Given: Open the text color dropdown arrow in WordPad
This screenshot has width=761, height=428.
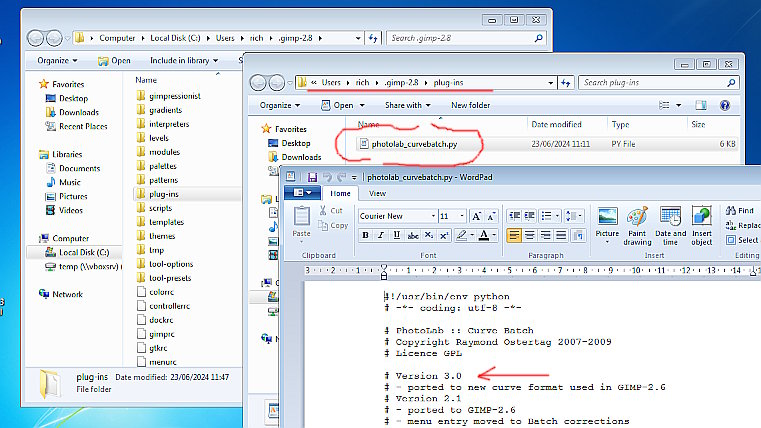Looking at the screenshot, I should [494, 235].
